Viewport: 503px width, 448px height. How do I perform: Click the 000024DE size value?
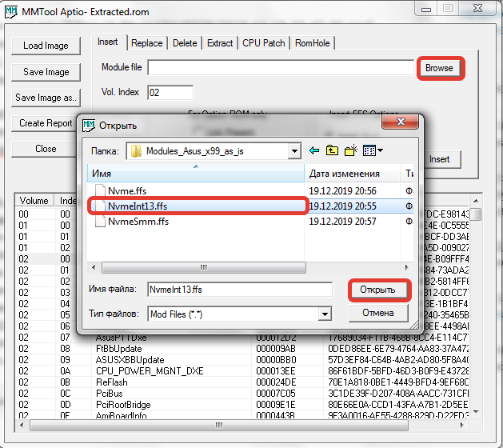[276, 382]
